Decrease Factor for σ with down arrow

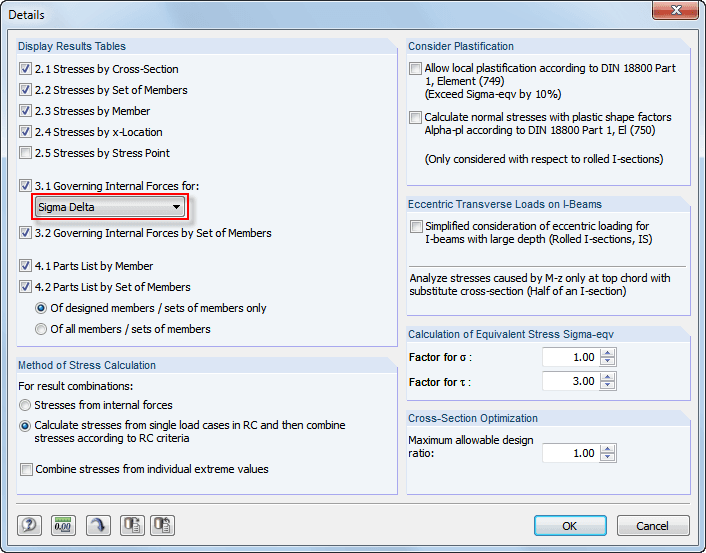click(607, 361)
